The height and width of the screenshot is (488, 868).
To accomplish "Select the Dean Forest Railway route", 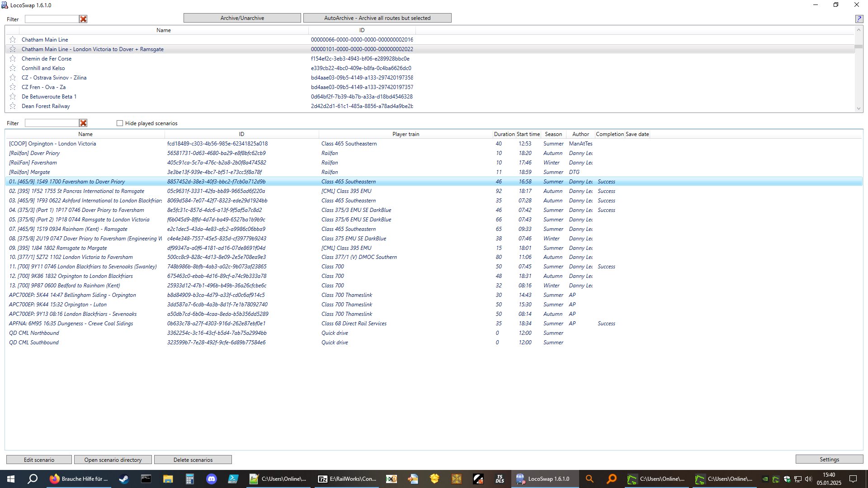I will [x=46, y=106].
